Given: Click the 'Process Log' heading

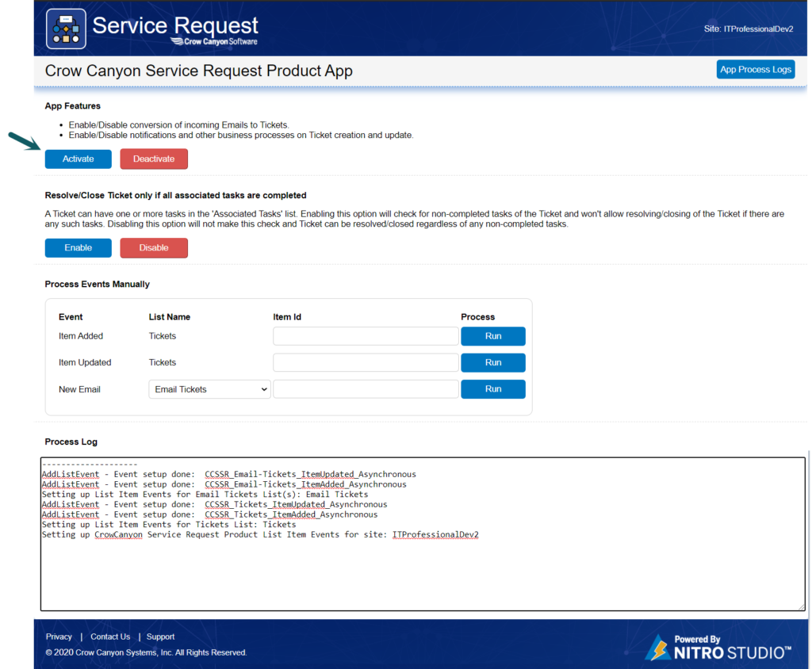Looking at the screenshot, I should pyautogui.click(x=71, y=442).
